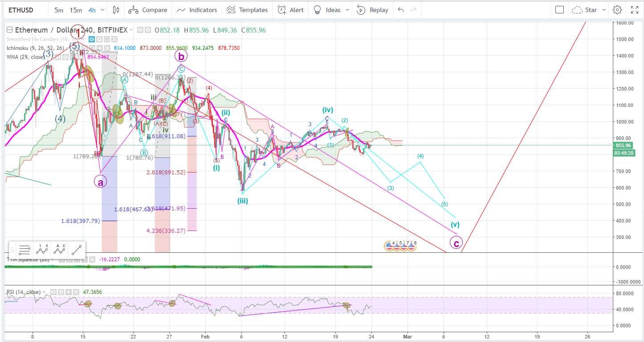Collapse legend with minus box
The width and height of the screenshot is (644, 342).
coord(10,30)
